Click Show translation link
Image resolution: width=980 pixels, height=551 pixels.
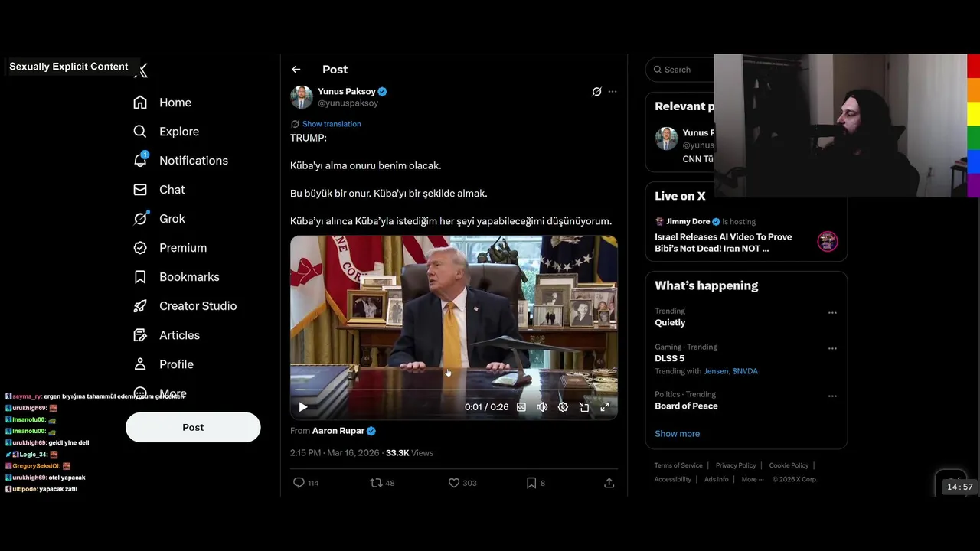[x=332, y=124]
